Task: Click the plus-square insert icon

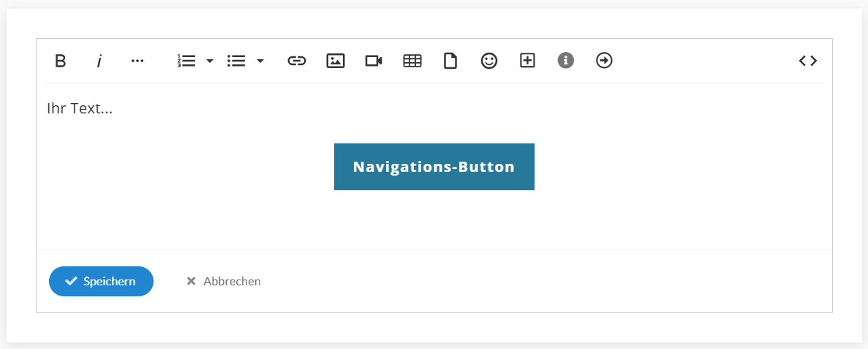Action: 527,61
